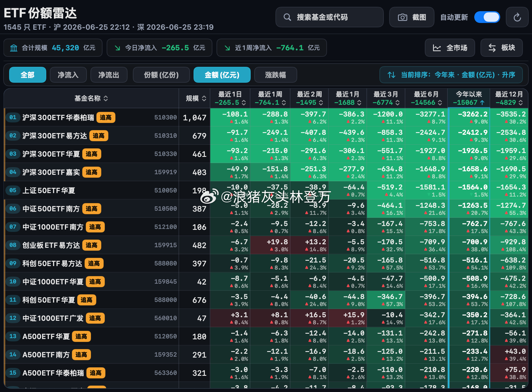The image size is (532, 392).
Task: Switch to 份额 (亿份) tab
Action: (161, 75)
